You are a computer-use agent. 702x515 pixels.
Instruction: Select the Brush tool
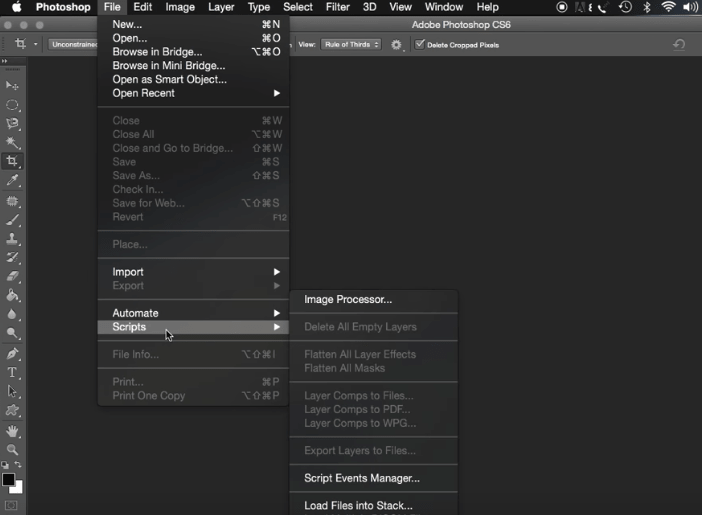(13, 220)
